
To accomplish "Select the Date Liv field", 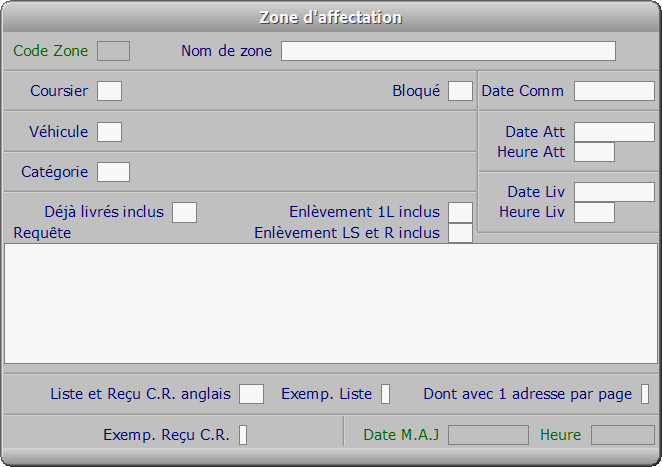I will pos(614,192).
